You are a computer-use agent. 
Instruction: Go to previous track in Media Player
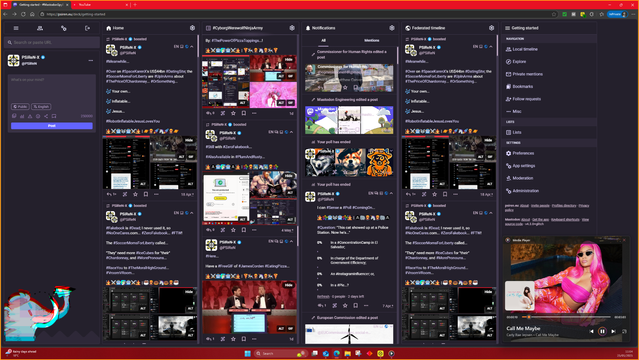pos(591,331)
